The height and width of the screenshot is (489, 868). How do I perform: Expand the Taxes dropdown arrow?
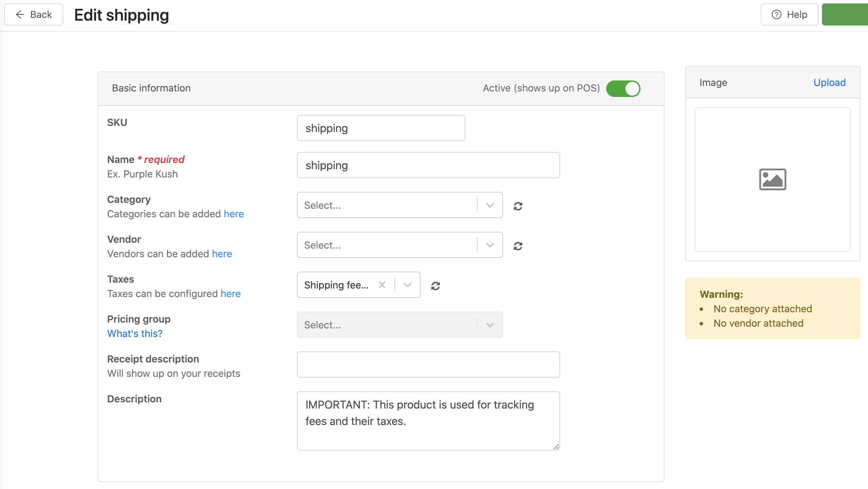pos(408,285)
